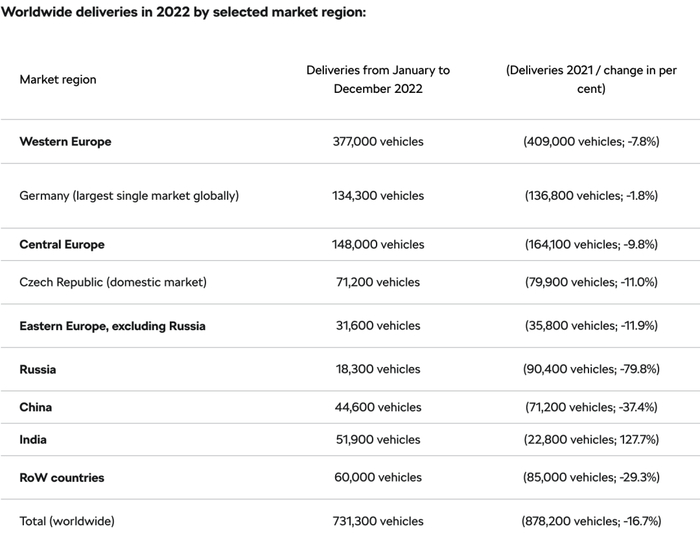Click the 'Deliveries 2021 / change' column header
The width and height of the screenshot is (700, 537).
click(x=591, y=79)
